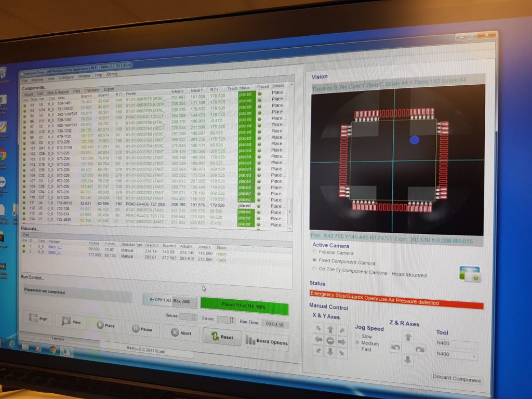This screenshot has height=399, width=532.
Task: Click Translate in Components toolbar
Action: pos(92,90)
